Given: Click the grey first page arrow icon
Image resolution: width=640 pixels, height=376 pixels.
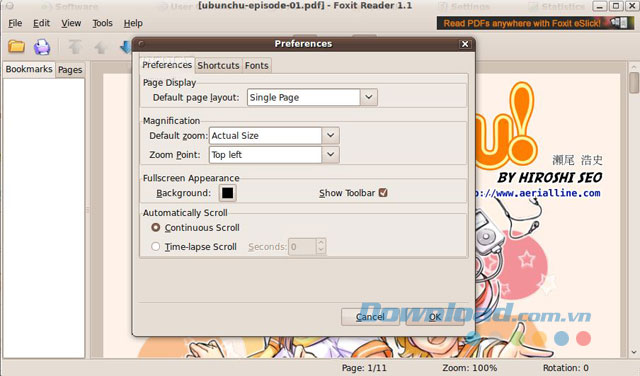Looking at the screenshot, I should (75, 47).
